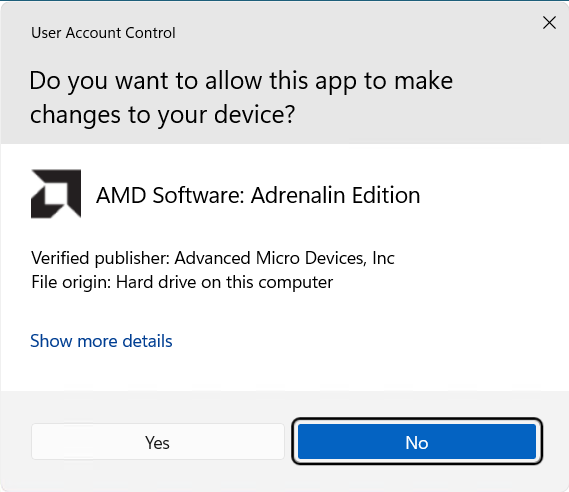Select the 'Do you want to allow' heading line

pyautogui.click(x=241, y=82)
